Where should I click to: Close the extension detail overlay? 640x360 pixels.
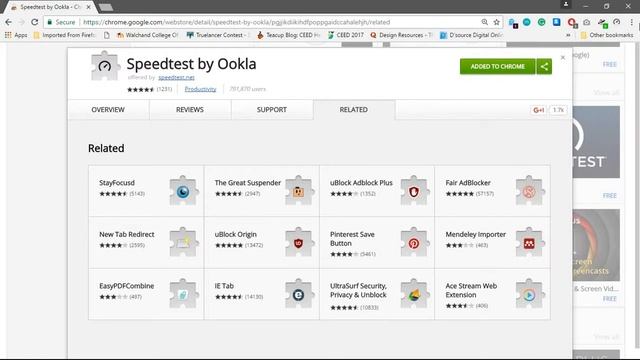(563, 58)
